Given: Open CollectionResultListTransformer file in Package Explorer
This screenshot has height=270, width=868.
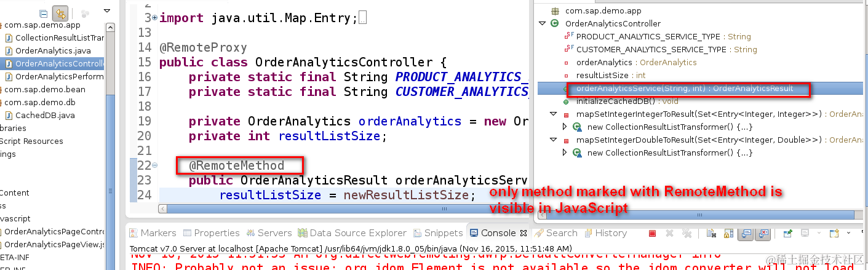Looking at the screenshot, I should [x=54, y=38].
